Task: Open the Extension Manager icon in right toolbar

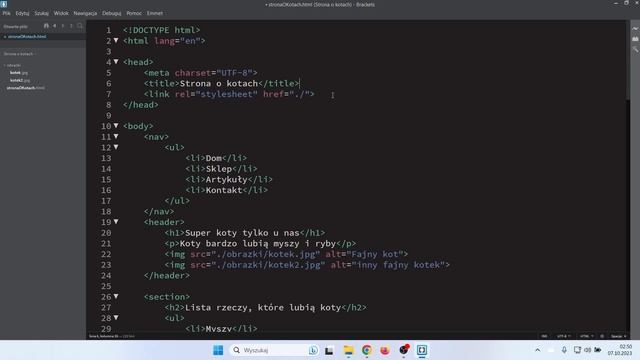Action: coord(635,39)
